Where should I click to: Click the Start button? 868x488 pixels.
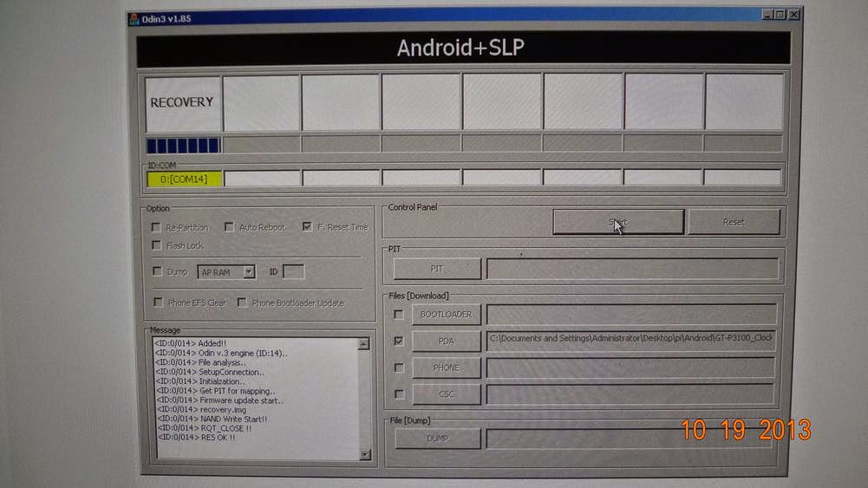click(618, 222)
